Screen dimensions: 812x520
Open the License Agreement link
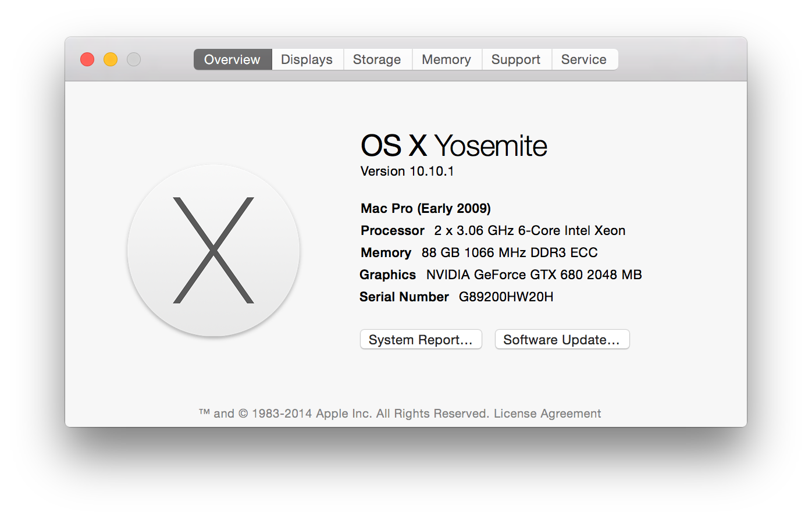point(547,414)
